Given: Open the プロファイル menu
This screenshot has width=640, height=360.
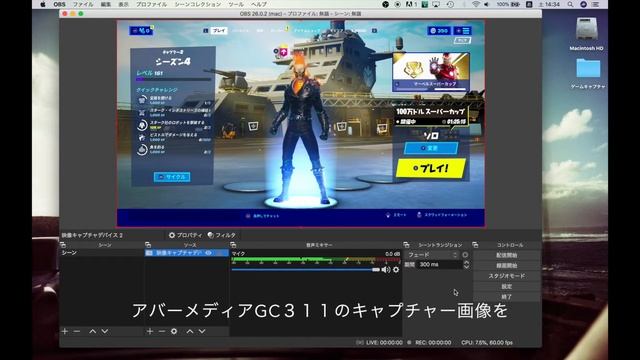Looking at the screenshot, I should [151, 4].
